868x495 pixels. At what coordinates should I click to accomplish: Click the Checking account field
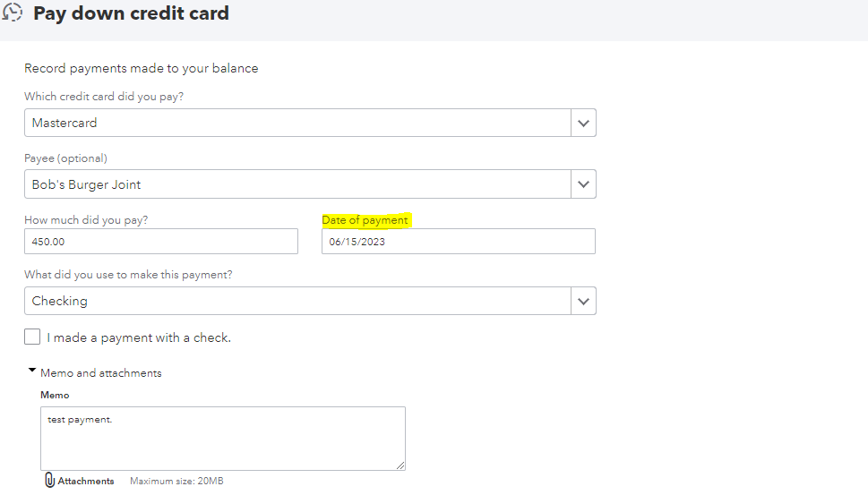click(x=296, y=301)
